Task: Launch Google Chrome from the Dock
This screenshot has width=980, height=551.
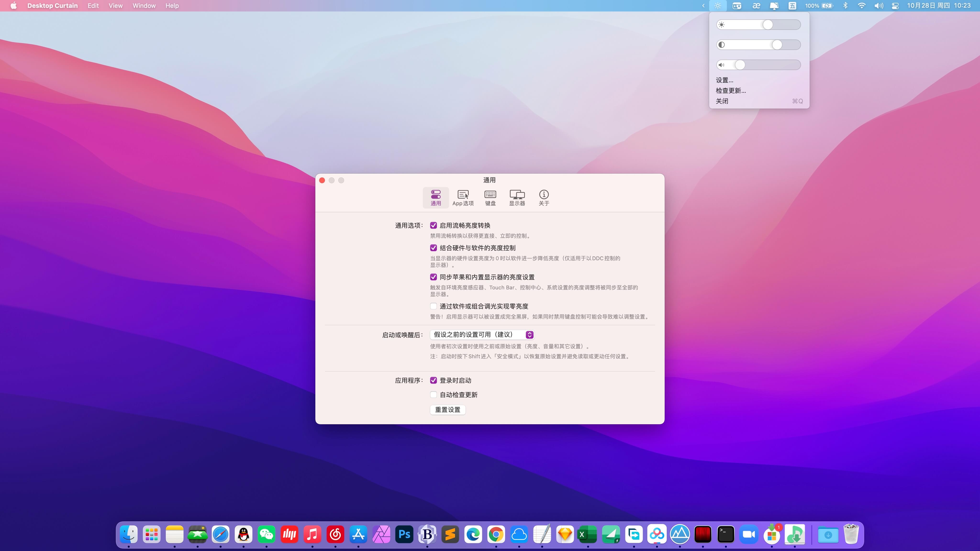Action: (496, 534)
